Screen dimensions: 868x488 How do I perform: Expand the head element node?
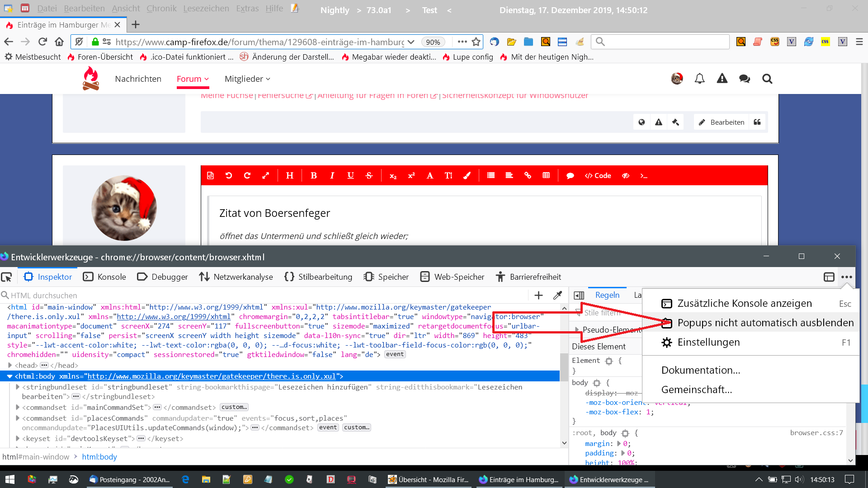tap(10, 365)
